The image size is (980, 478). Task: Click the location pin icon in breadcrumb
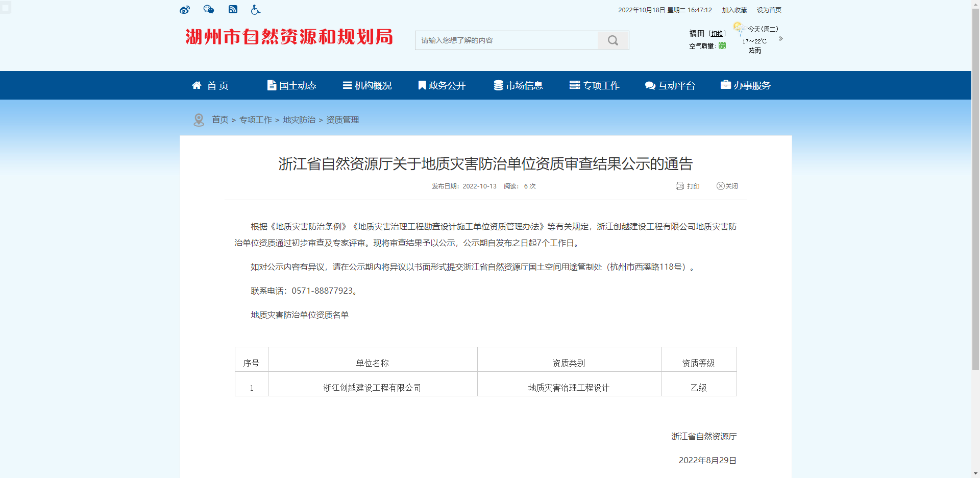[199, 119]
